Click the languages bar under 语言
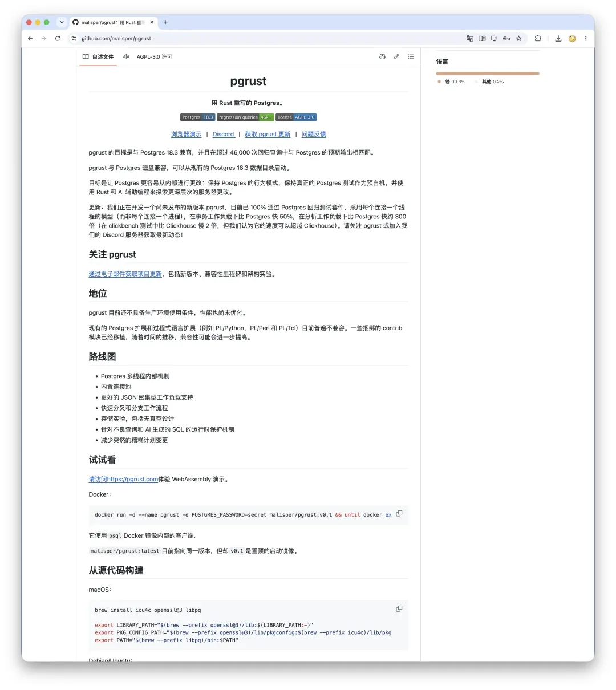Screen dimensions: 616x690 point(488,74)
